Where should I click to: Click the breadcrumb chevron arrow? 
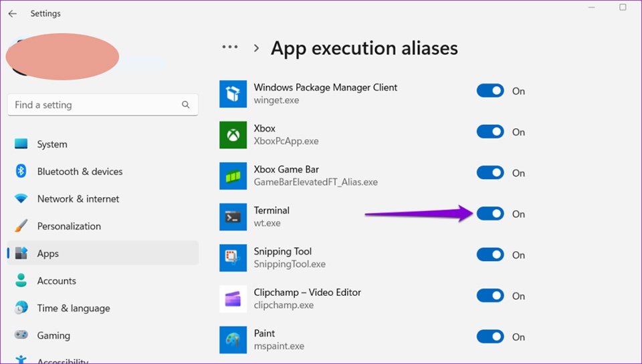(x=256, y=48)
